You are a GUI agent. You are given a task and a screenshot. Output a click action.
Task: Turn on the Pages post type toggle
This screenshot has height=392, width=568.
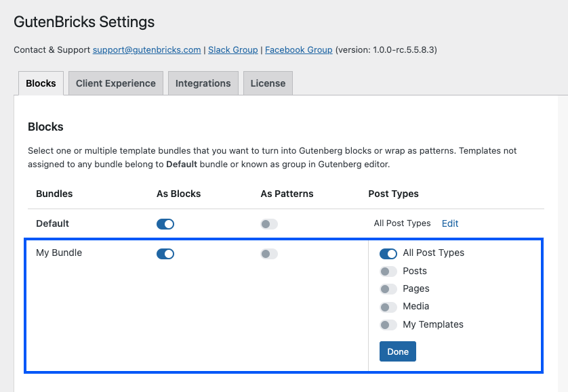pos(388,289)
